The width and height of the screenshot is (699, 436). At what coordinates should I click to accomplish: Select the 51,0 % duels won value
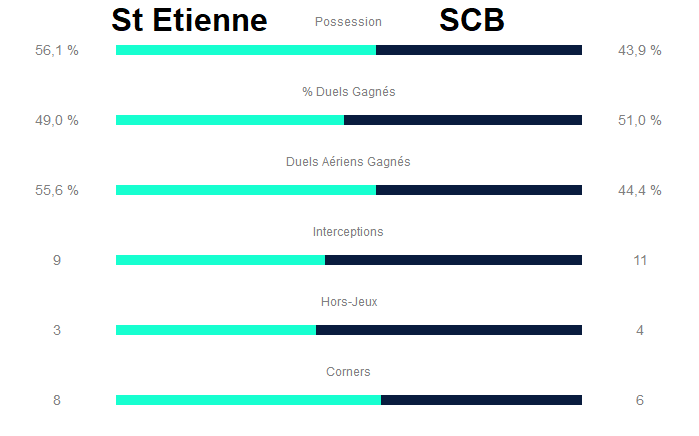[x=640, y=120]
